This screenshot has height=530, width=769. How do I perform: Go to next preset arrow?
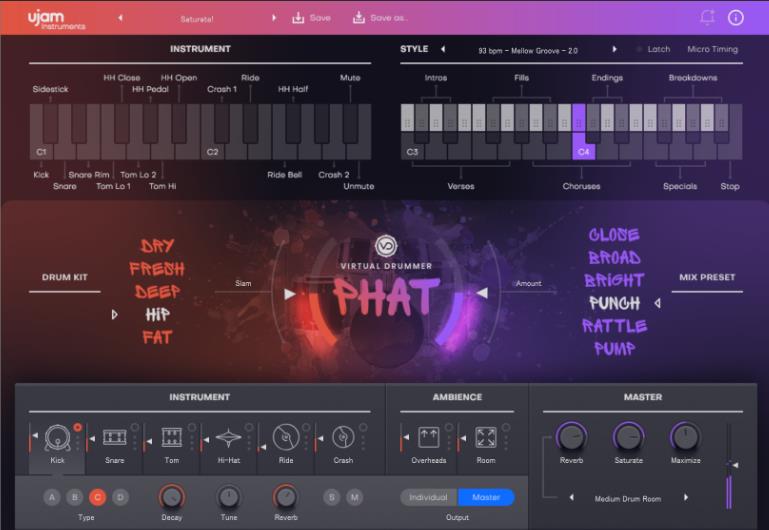pos(274,18)
